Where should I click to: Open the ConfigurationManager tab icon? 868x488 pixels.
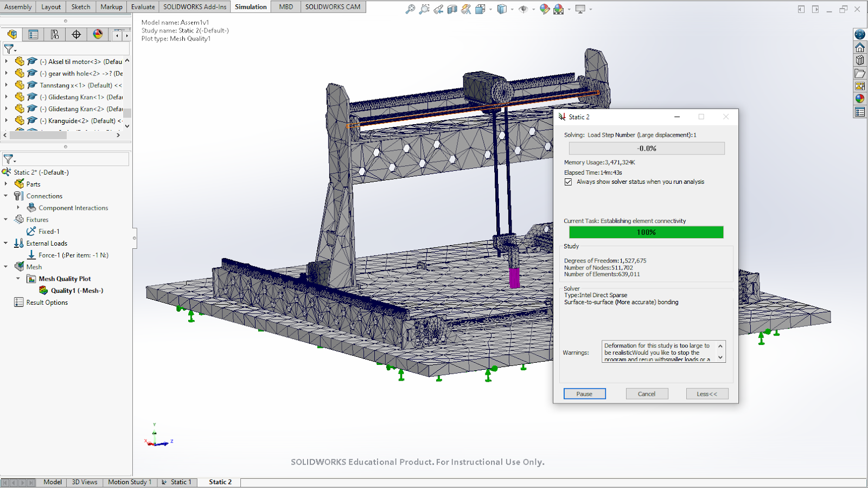pos(55,34)
